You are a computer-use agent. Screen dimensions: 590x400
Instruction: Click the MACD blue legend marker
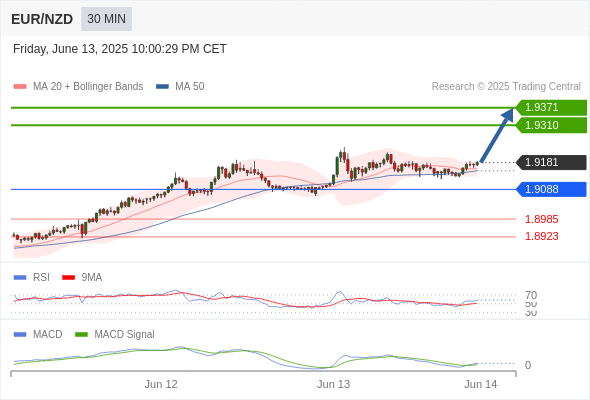pyautogui.click(x=20, y=335)
